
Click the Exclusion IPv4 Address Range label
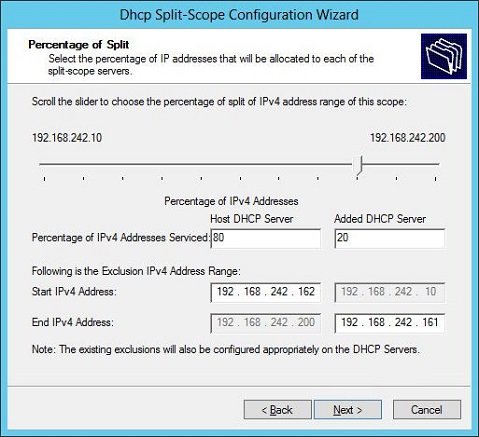pyautogui.click(x=136, y=271)
